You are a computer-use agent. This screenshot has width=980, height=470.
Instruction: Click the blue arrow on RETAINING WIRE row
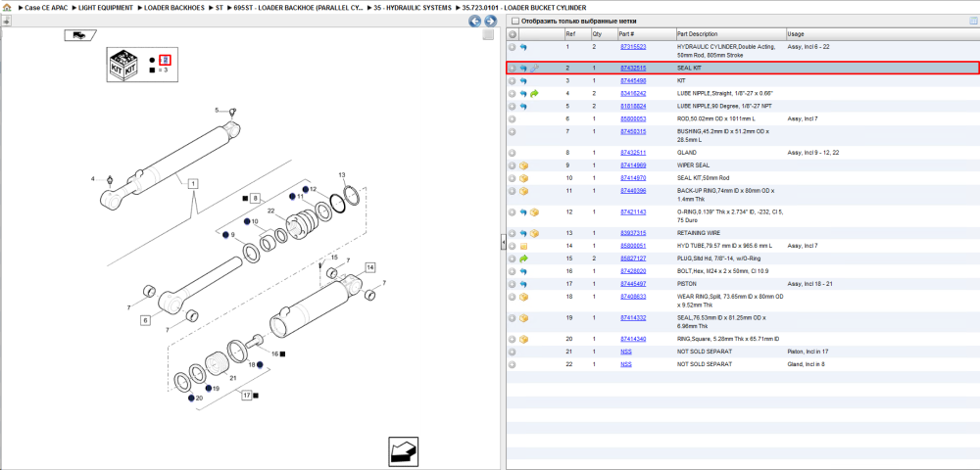pyautogui.click(x=523, y=233)
